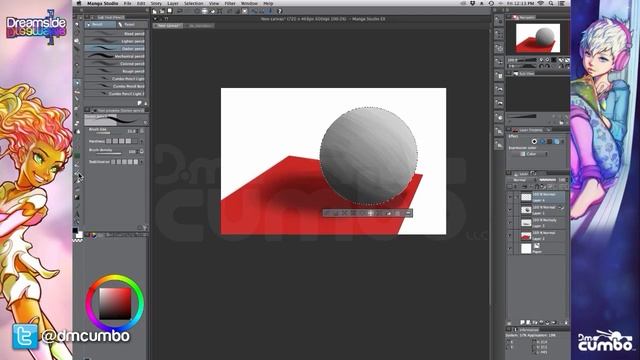
Task: Select the Cumbo Pencil Bold brush
Action: (x=116, y=86)
